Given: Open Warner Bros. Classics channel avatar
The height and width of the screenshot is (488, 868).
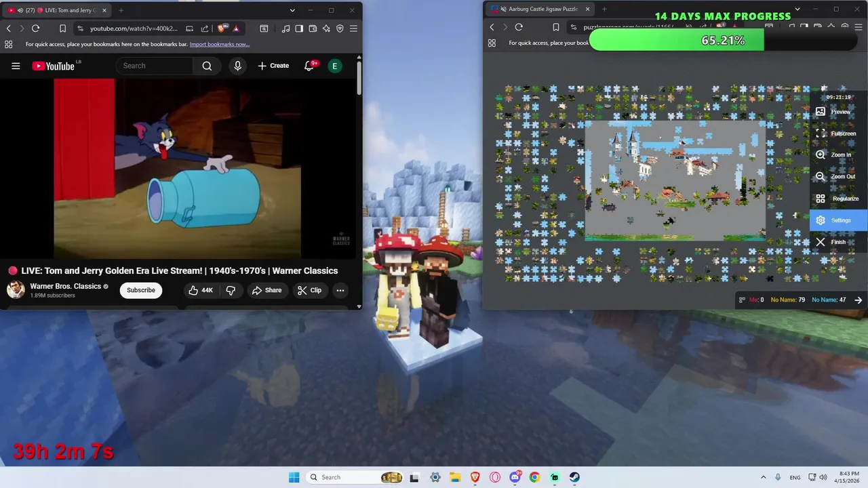Looking at the screenshot, I should [x=16, y=290].
